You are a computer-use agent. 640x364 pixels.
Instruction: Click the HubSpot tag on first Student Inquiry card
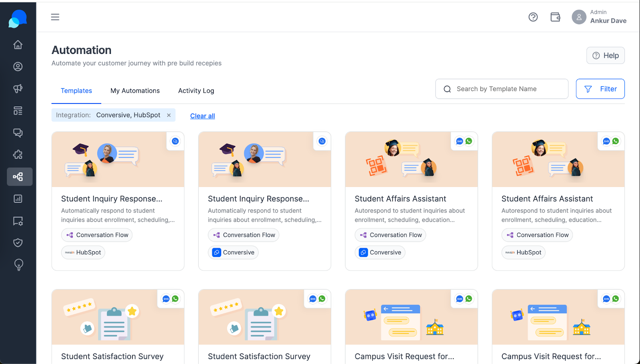pyautogui.click(x=83, y=253)
